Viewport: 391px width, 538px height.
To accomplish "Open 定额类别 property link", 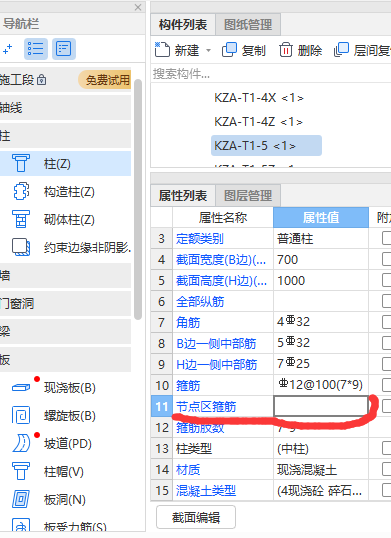I will (200, 238).
